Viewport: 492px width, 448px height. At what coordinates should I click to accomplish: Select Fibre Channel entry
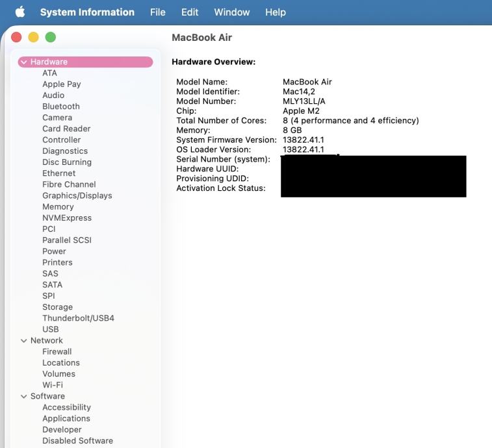(69, 184)
